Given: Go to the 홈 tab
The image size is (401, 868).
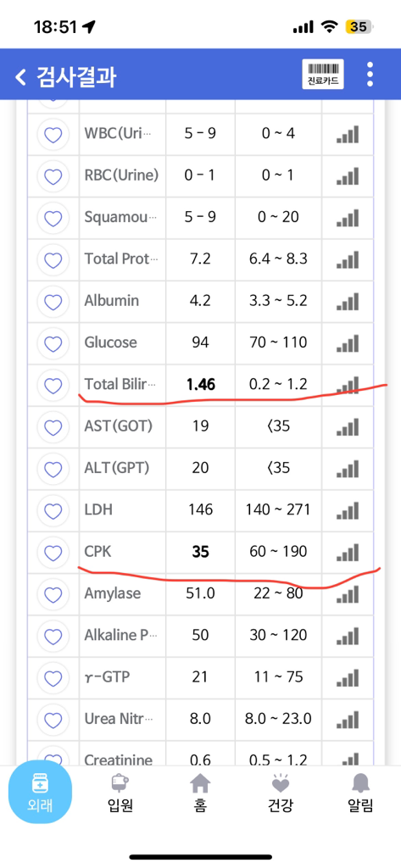Looking at the screenshot, I should [x=200, y=793].
